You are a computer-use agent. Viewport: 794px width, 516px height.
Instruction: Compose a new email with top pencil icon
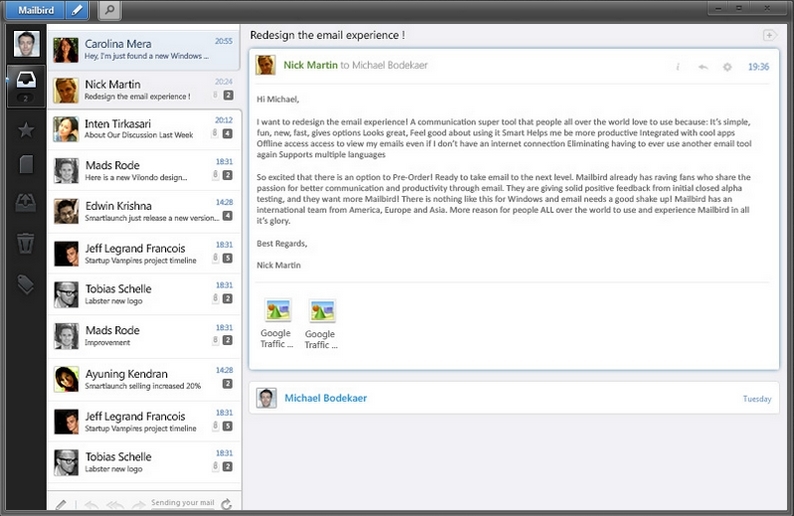coord(77,10)
